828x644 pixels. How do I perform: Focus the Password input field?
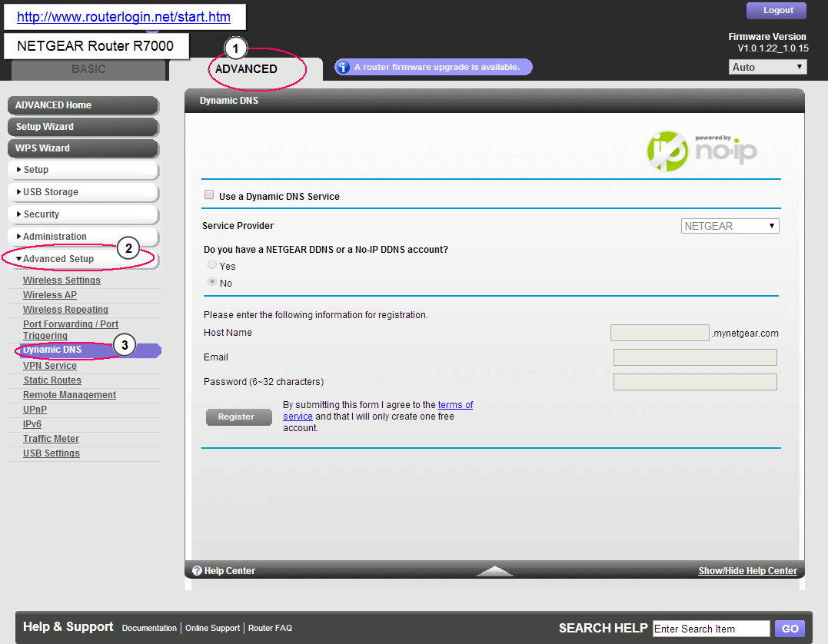point(695,382)
